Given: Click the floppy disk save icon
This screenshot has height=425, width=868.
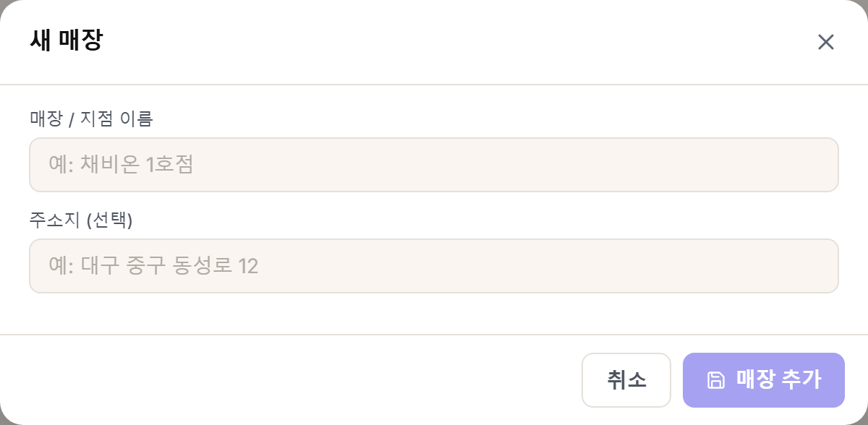Looking at the screenshot, I should tap(715, 380).
